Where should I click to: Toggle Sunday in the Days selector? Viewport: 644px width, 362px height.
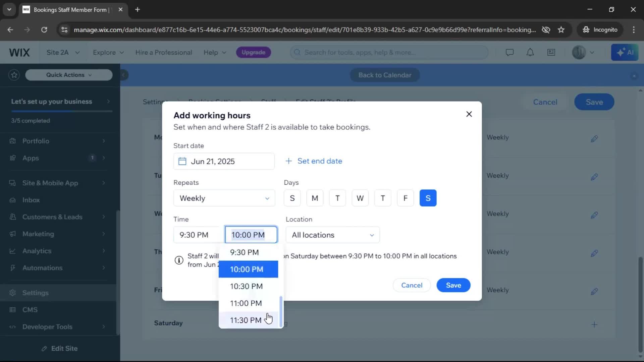(x=292, y=198)
